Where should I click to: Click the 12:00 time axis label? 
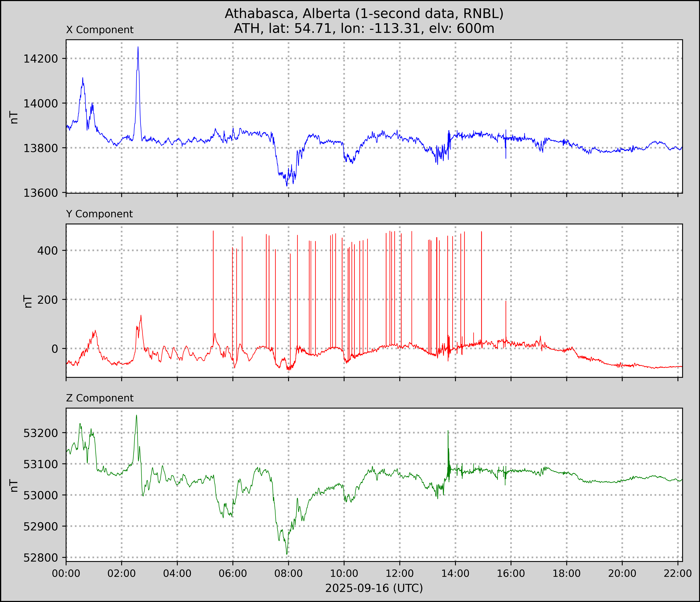(x=400, y=573)
